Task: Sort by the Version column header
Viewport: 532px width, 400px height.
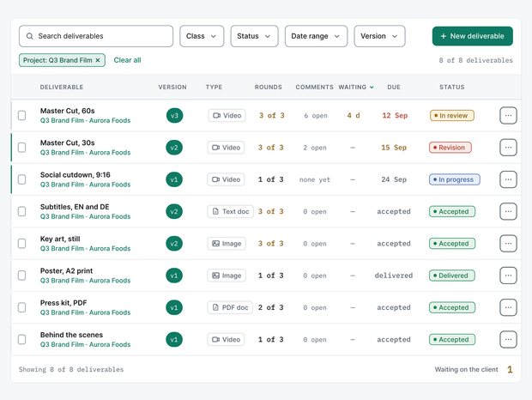Action: pos(172,88)
